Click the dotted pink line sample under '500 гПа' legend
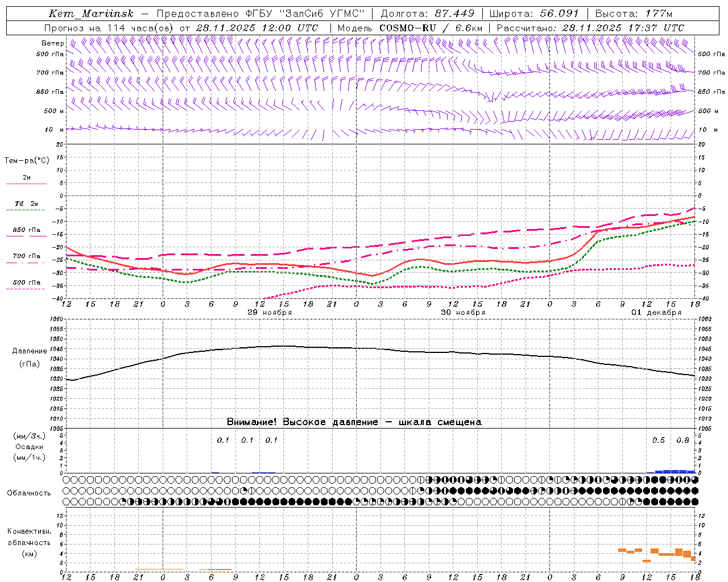728x582 pixels. pos(26,289)
